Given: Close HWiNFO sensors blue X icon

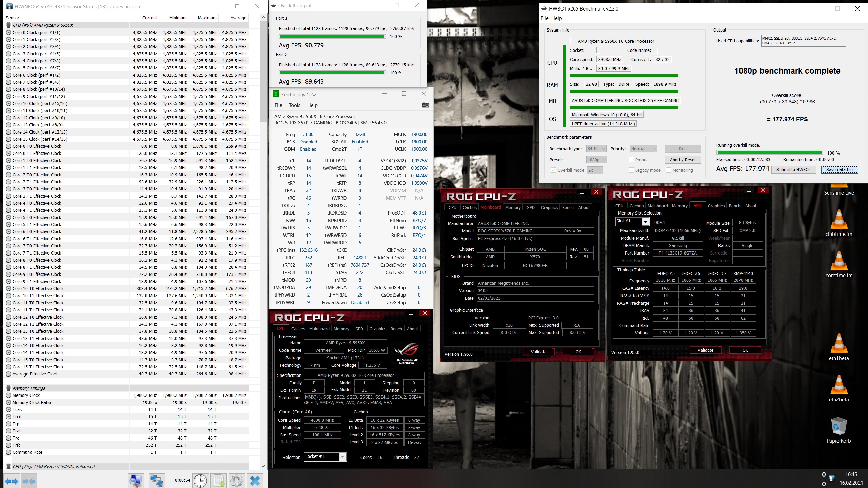Looking at the screenshot, I should pos(255,481).
